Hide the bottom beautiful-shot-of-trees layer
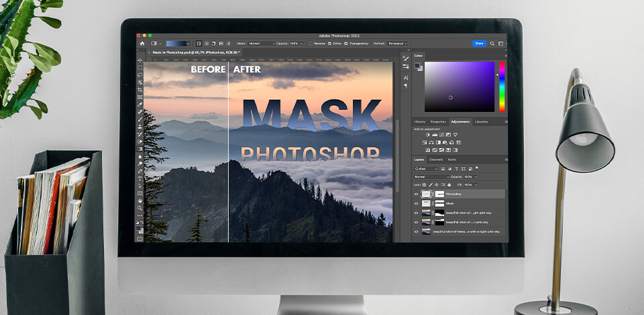 (x=417, y=232)
